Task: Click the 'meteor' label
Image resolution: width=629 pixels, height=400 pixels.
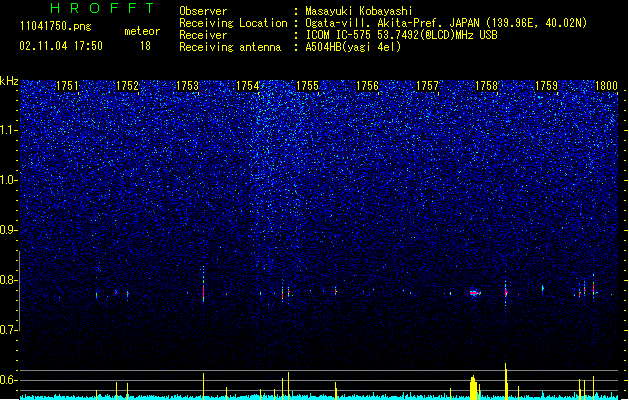Action: click(142, 31)
